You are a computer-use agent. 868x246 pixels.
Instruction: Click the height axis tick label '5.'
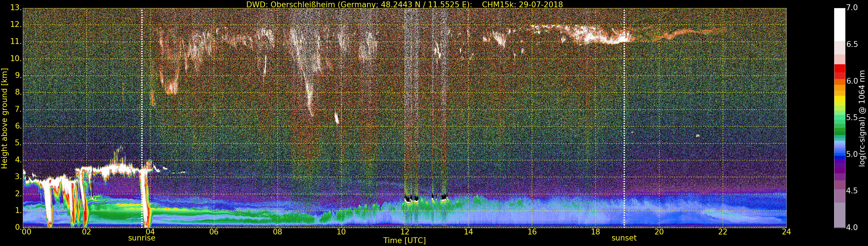coord(18,143)
